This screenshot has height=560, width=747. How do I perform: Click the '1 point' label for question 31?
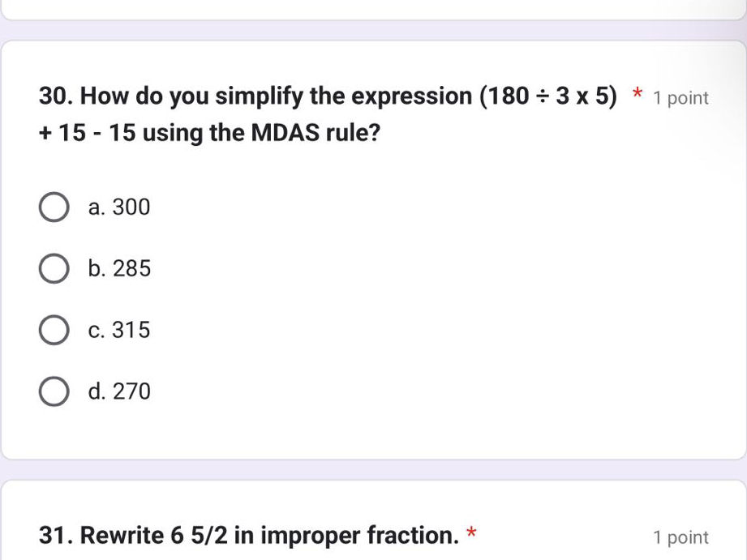[679, 536]
